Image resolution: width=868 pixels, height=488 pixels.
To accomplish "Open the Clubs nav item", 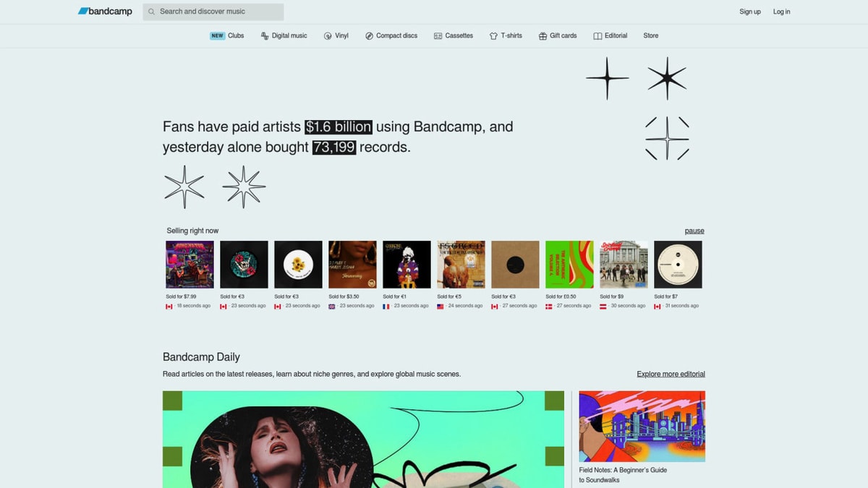I will tap(235, 35).
